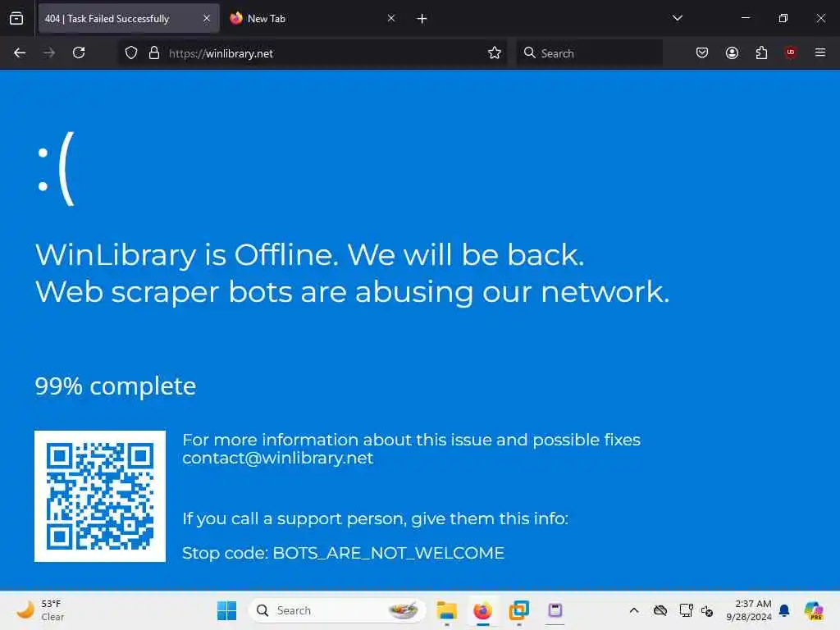This screenshot has width=840, height=630.
Task: Click the Firefox Search box
Action: tap(589, 53)
